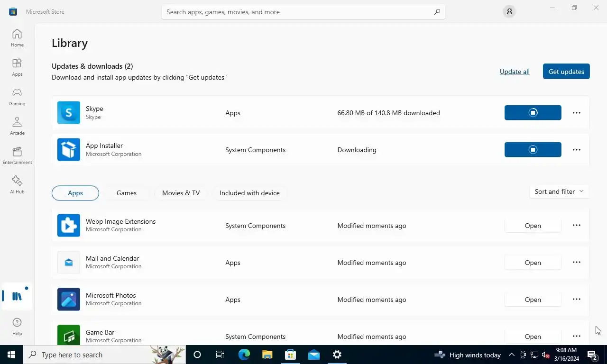Click the Get updates button
Image resolution: width=607 pixels, height=364 pixels.
[566, 72]
